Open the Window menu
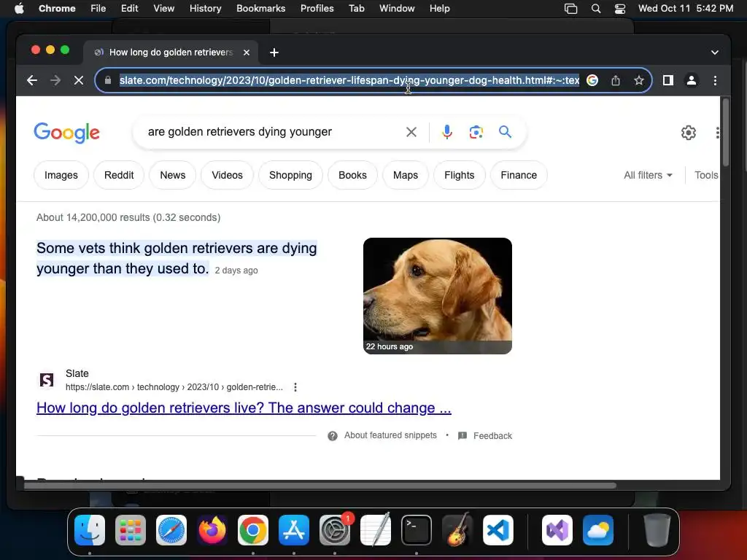The width and height of the screenshot is (747, 560). pos(397,9)
